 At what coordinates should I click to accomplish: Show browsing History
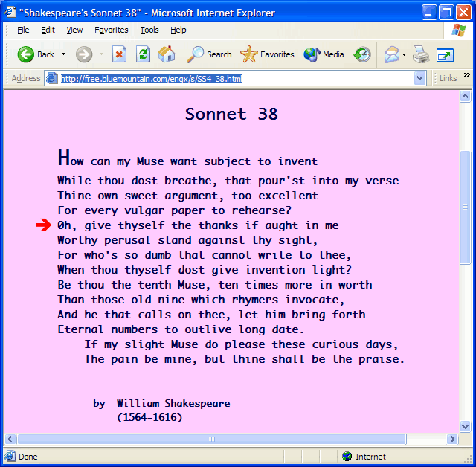pos(362,54)
